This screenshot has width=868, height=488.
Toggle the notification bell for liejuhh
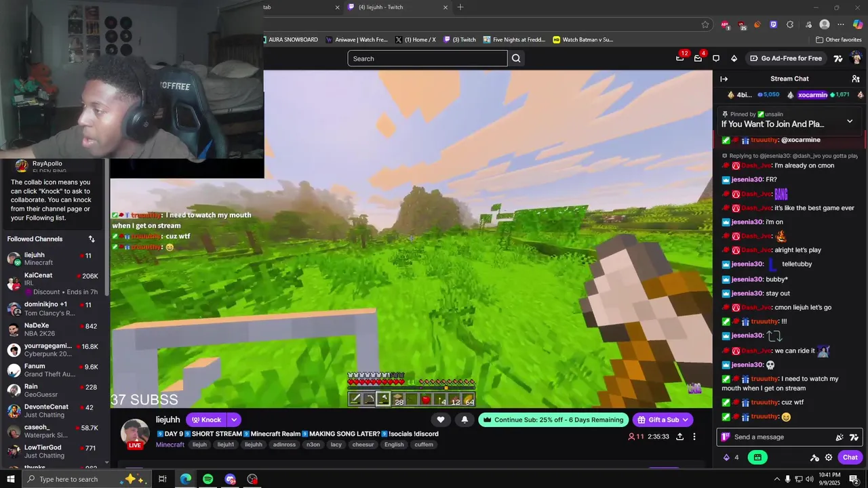[465, 420]
